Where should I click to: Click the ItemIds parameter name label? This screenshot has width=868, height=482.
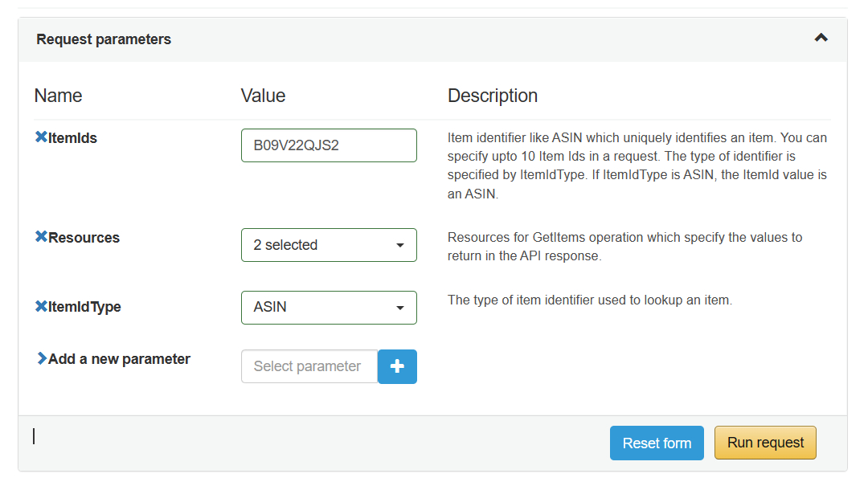[73, 138]
